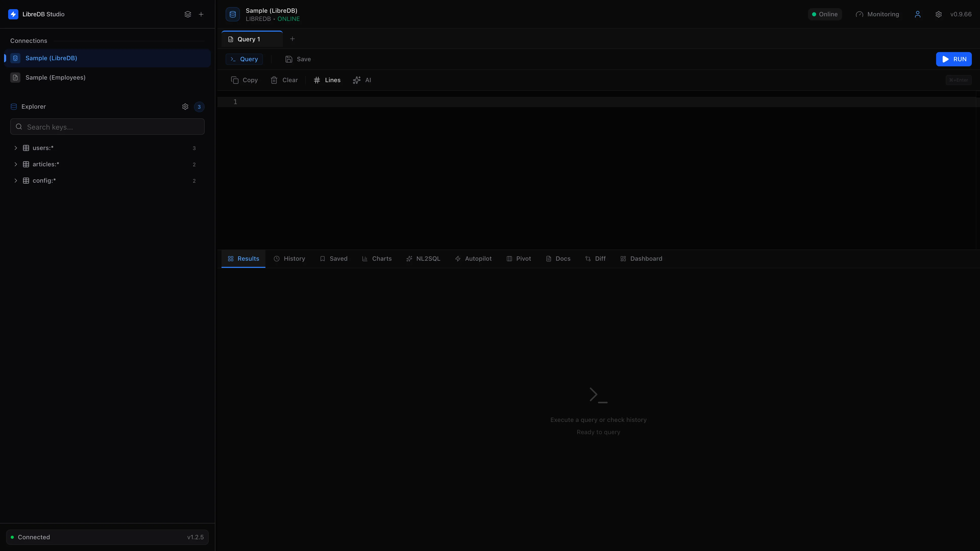Open the user profile icon
Viewport: 980px width, 551px height.
pos(918,14)
